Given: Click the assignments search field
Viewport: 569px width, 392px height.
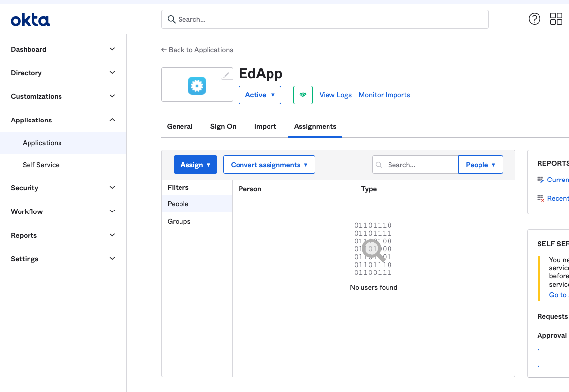Looking at the screenshot, I should tap(416, 165).
